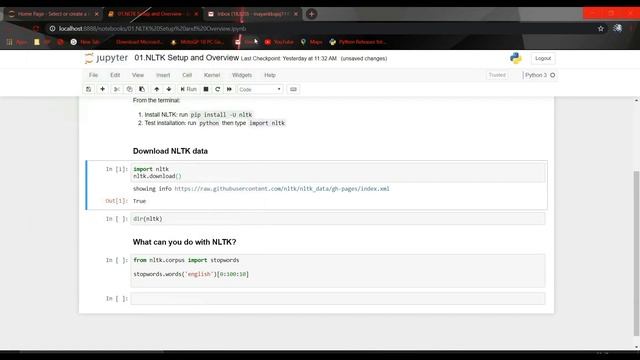Image resolution: width=640 pixels, height=360 pixels.
Task: Switch to the Inbox browser tab
Action: (253, 14)
